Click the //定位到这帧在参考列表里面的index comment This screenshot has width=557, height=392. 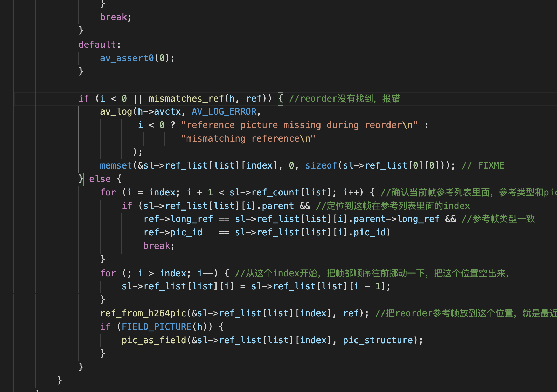[393, 206]
